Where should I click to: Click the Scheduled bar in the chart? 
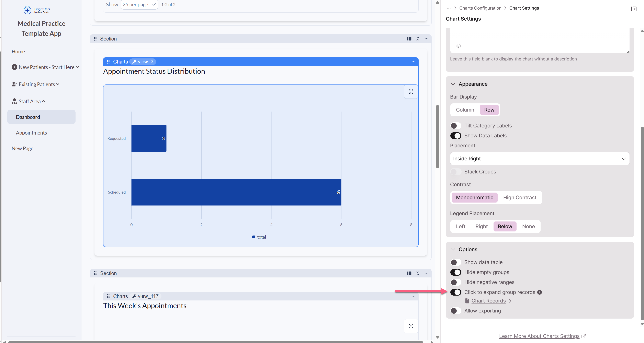(236, 192)
